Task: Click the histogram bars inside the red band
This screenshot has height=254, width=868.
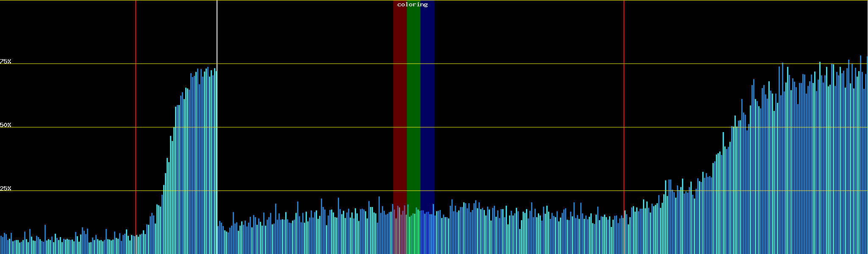Action: click(400, 233)
